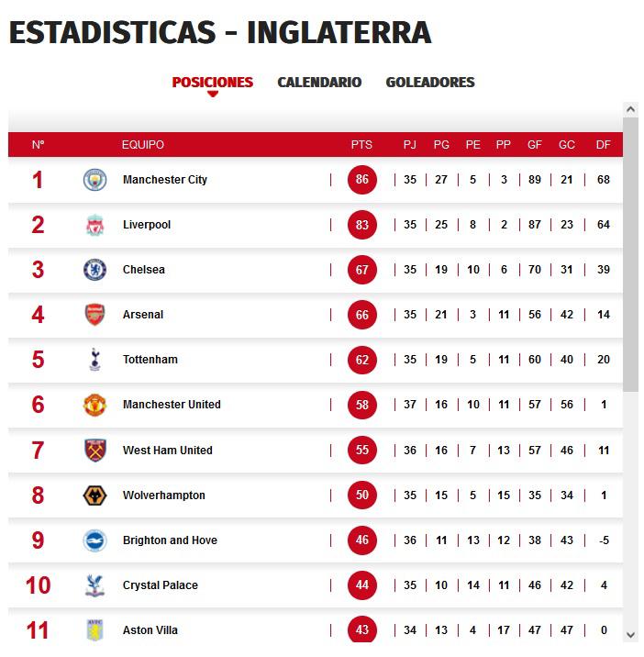Click the Wolverhampton wolf crest

pos(94,496)
